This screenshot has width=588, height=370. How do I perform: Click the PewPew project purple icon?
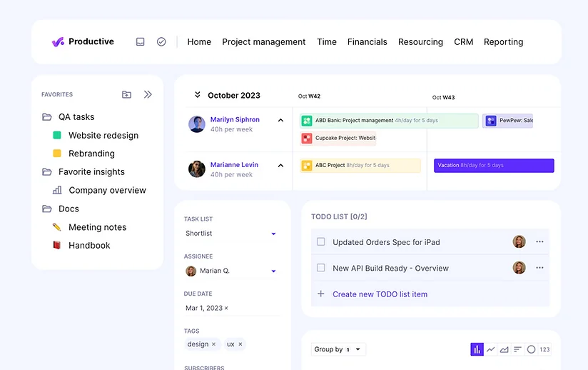click(491, 121)
